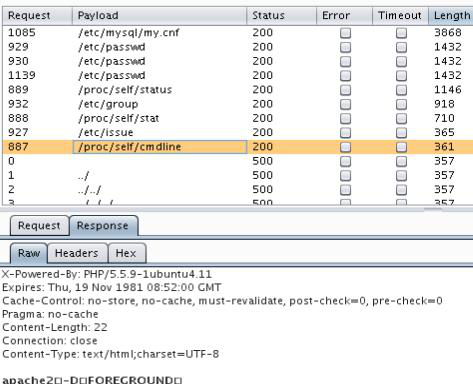This screenshot has height=384, width=473.
Task: Click length value 1146
Action: (x=448, y=90)
